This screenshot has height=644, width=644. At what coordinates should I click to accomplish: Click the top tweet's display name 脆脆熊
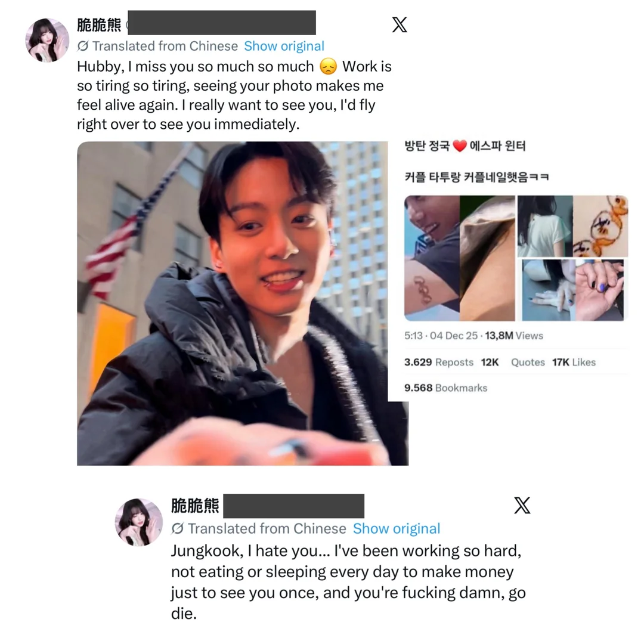(x=99, y=24)
